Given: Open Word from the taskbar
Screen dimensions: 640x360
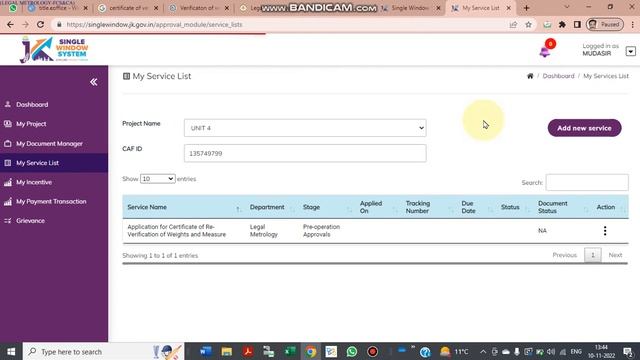Looking at the screenshot, I should pos(206,351).
